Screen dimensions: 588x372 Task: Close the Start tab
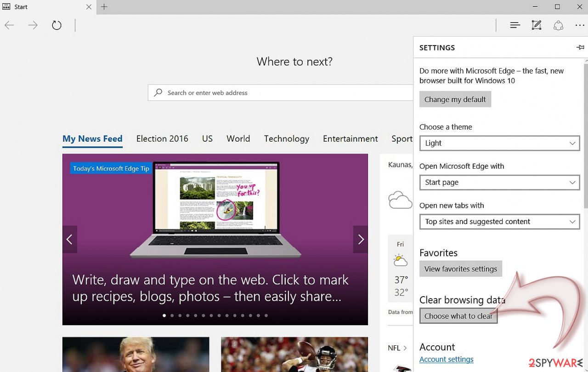pyautogui.click(x=89, y=7)
